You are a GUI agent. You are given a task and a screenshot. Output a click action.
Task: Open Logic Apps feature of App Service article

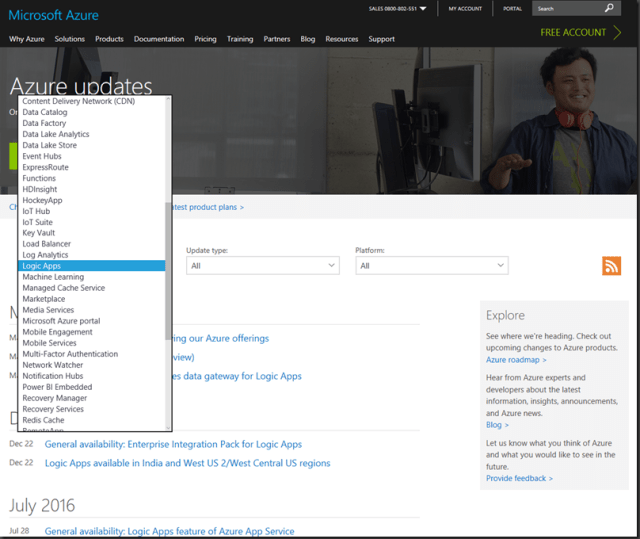coord(169,531)
